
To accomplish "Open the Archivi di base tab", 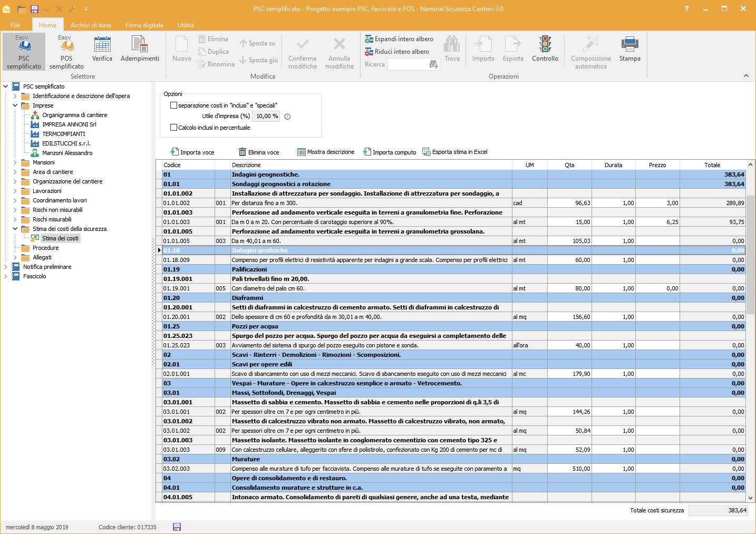I will [91, 25].
